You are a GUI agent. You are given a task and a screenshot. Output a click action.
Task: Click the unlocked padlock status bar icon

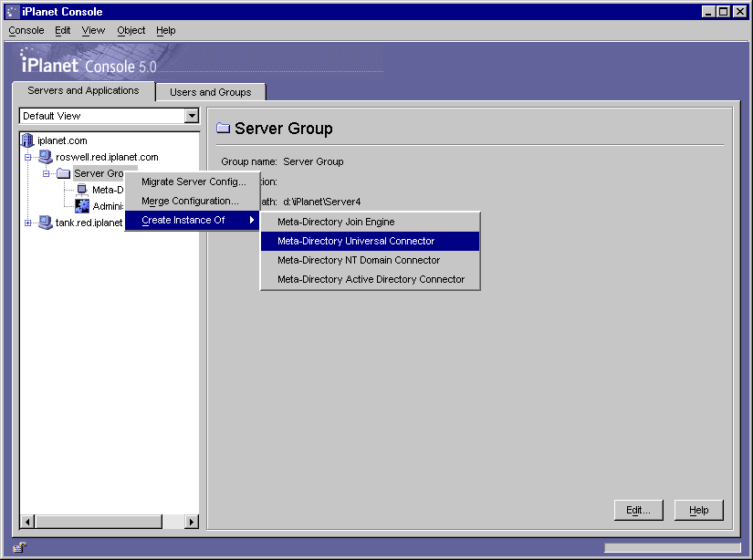[x=19, y=547]
